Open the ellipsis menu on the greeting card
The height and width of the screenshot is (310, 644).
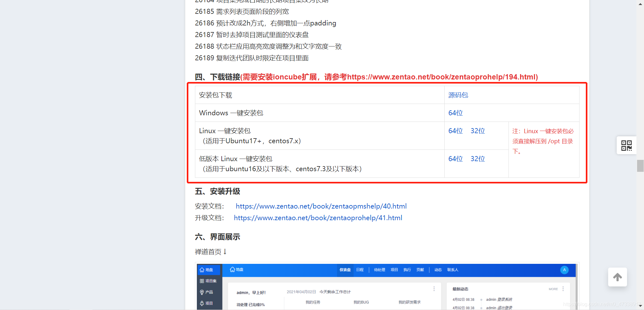(x=434, y=288)
